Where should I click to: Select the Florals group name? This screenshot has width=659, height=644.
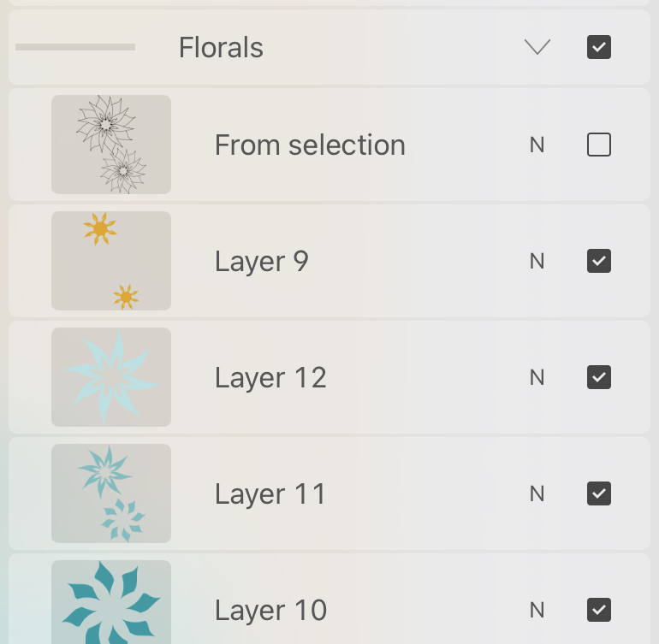click(221, 48)
